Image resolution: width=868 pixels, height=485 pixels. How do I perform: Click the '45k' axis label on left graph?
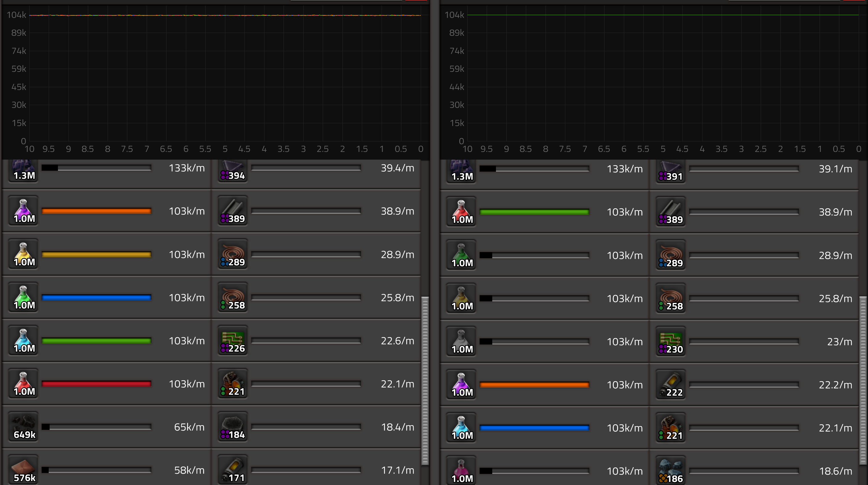(x=18, y=87)
